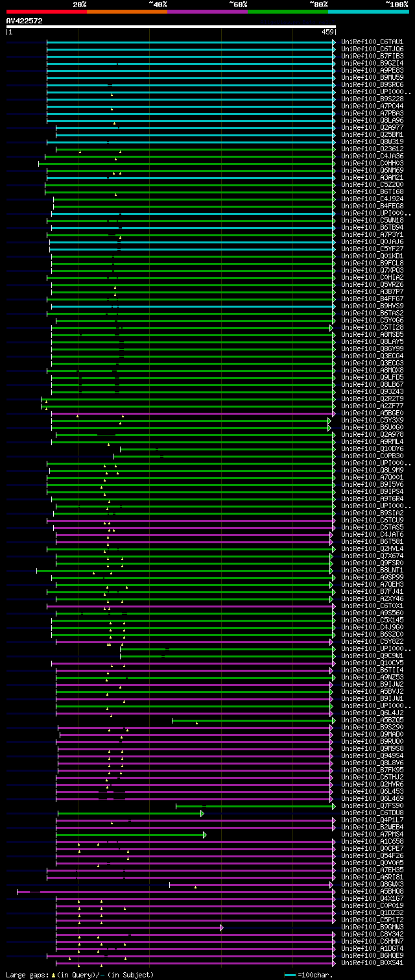Select hit label UniRef100_C6TAU1
Screen dimensions: 415x980
pyautogui.click(x=372, y=42)
